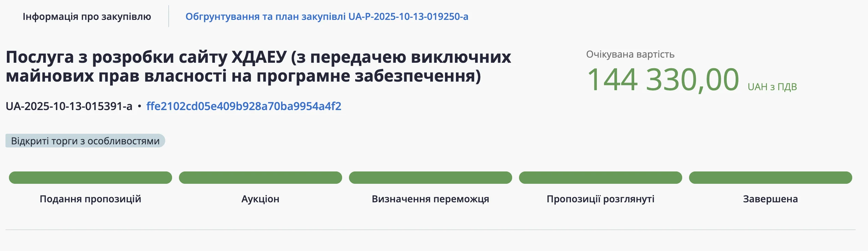The height and width of the screenshot is (251, 868).
Task: Click the expected value 144 330,00
Action: click(663, 80)
